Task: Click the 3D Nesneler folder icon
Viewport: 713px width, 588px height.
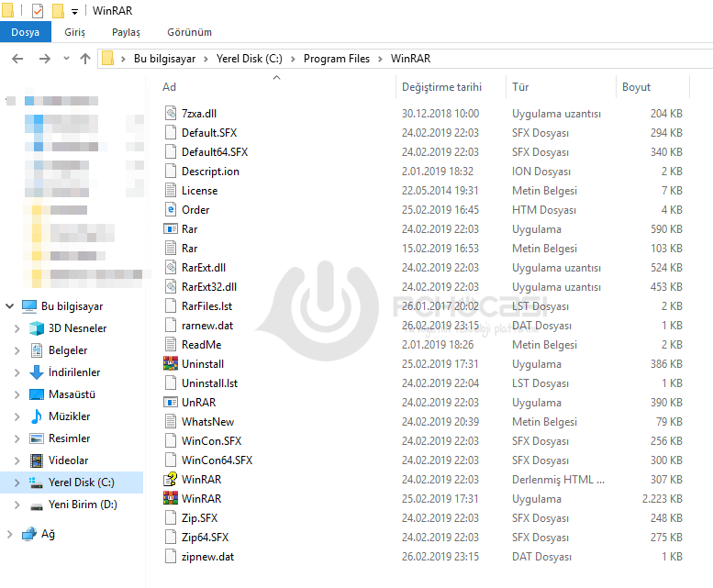Action: pos(37,328)
